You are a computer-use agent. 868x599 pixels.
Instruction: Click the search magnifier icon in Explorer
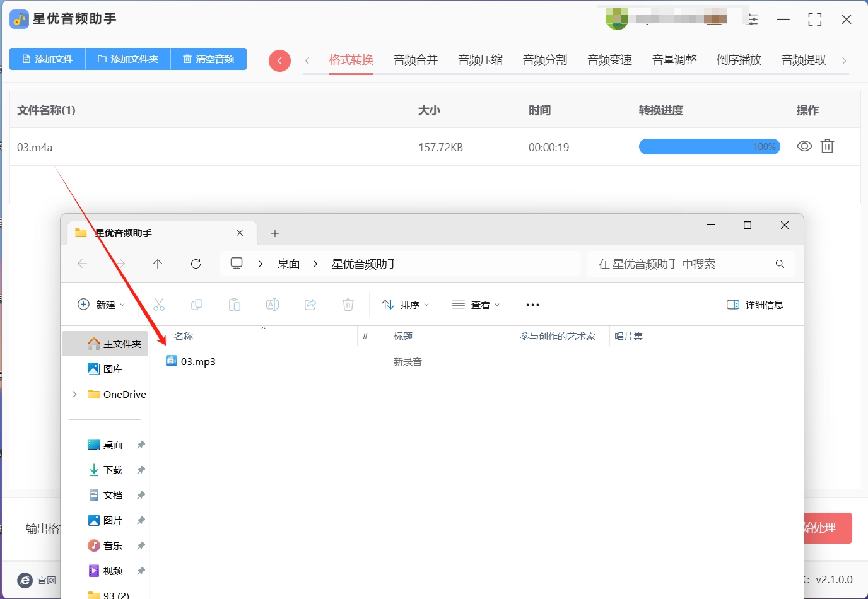(x=780, y=264)
